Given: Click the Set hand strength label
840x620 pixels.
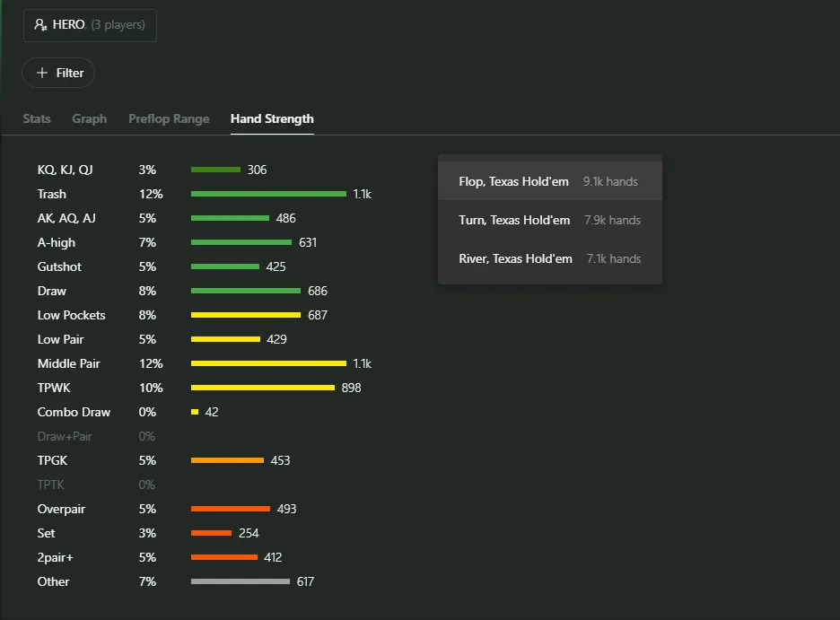Looking at the screenshot, I should [47, 533].
